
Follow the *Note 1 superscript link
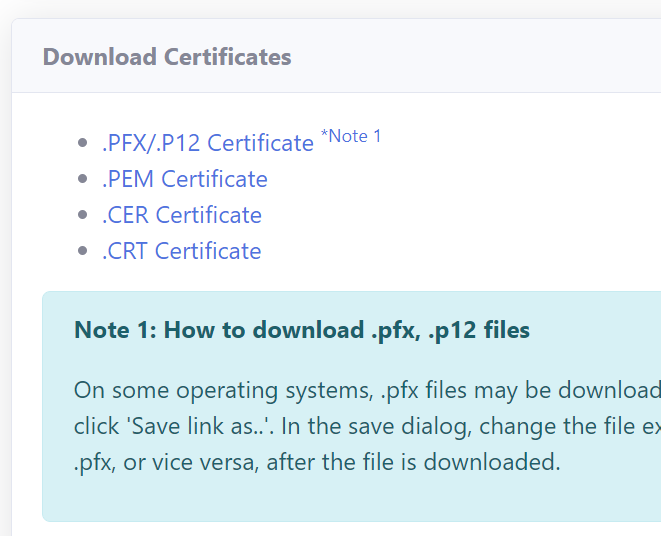[x=351, y=136]
